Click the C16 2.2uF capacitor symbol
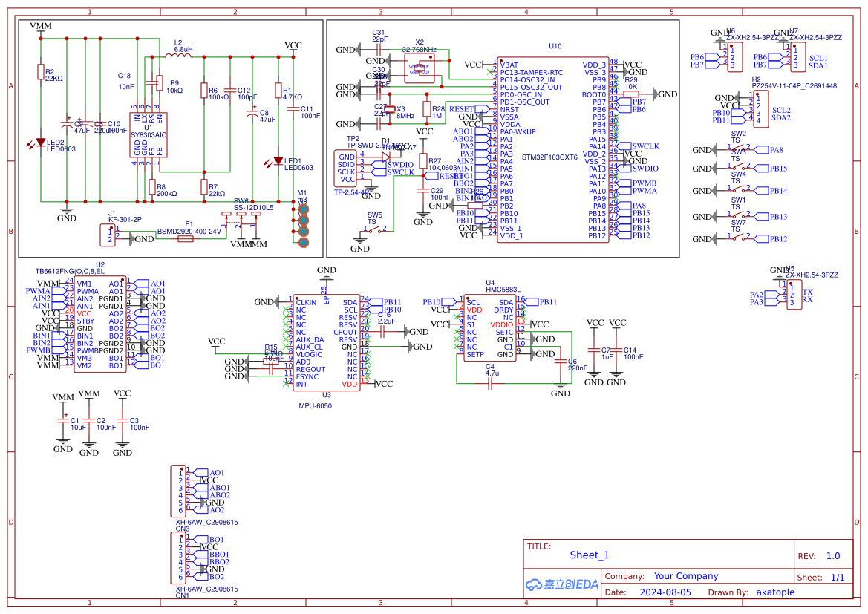868x614 pixels. (383, 331)
